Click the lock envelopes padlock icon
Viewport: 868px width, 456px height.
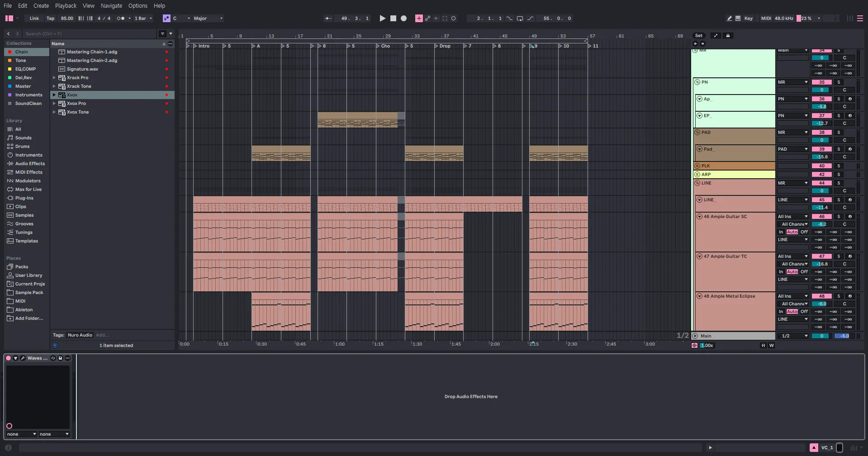[x=728, y=36]
